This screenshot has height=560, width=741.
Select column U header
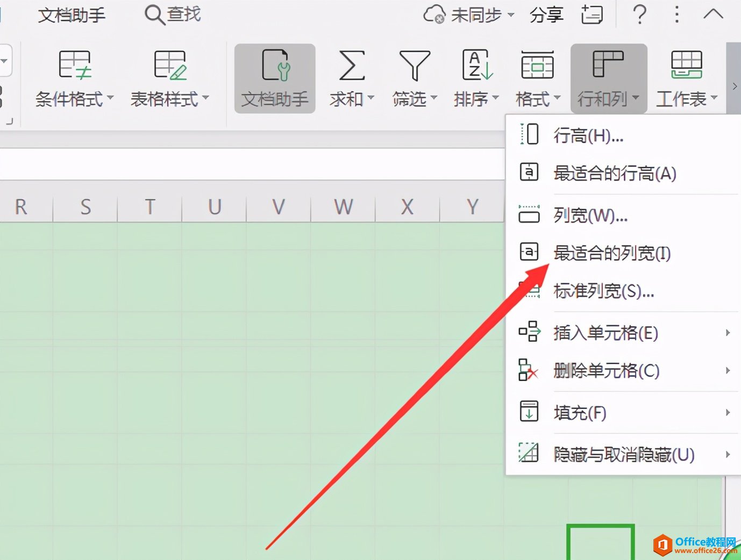215,206
